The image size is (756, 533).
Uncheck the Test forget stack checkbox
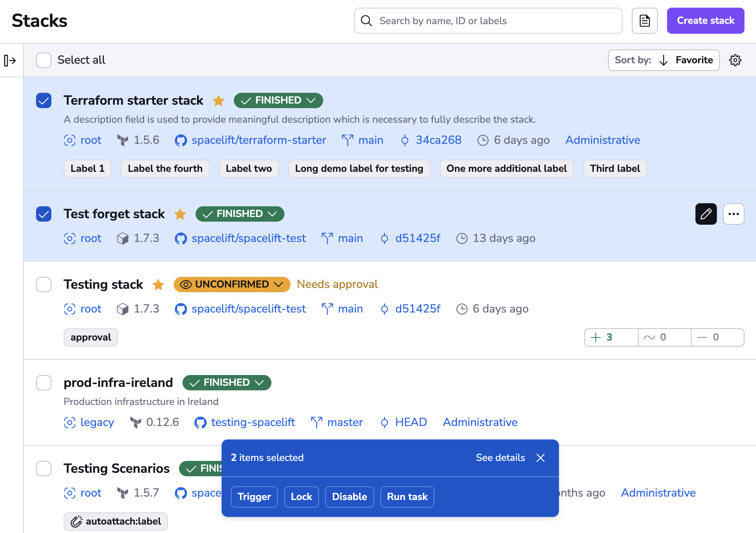[43, 214]
